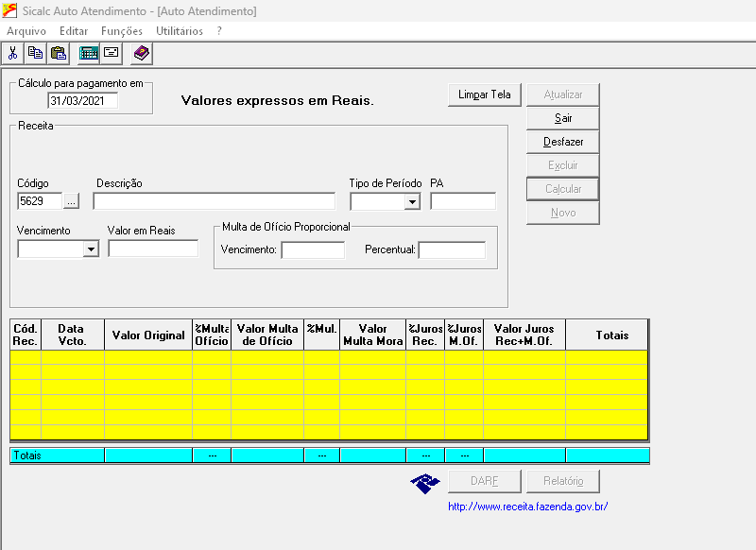The image size is (756, 550).
Task: Expand the Tipo de Período dropdown
Action: (412, 201)
